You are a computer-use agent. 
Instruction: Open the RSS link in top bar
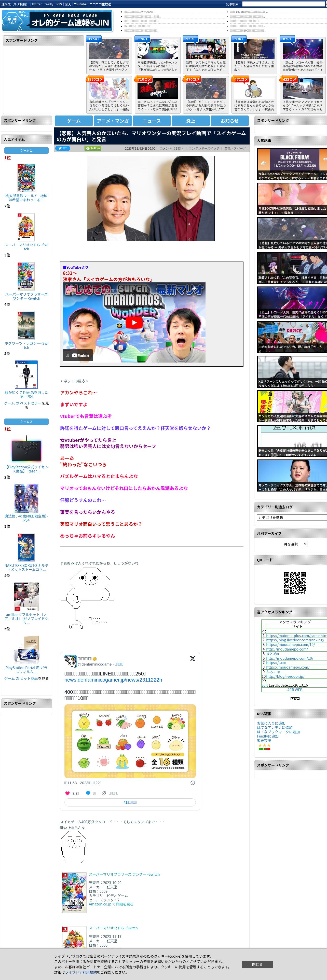(x=59, y=4)
